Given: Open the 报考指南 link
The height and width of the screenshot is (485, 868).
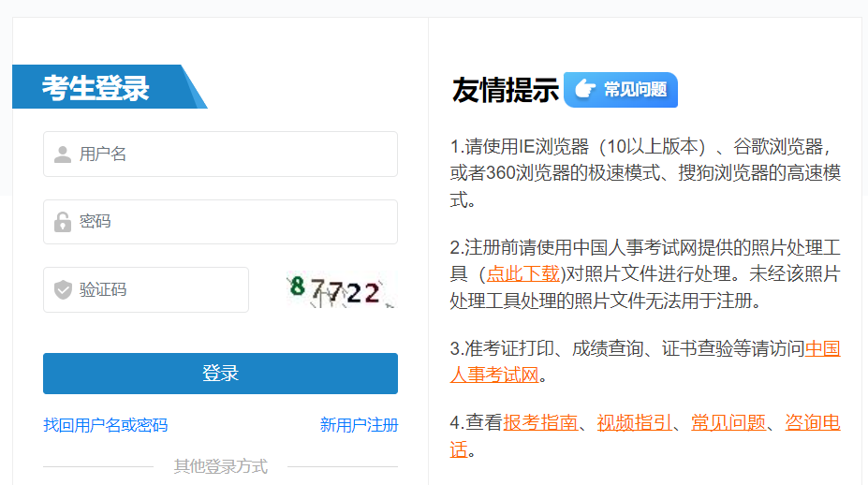Looking at the screenshot, I should (x=540, y=422).
